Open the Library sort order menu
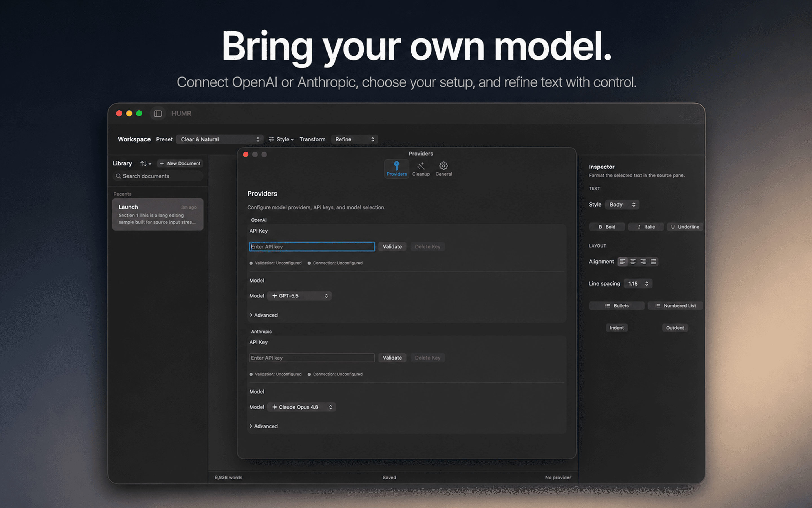812x508 pixels. (145, 164)
